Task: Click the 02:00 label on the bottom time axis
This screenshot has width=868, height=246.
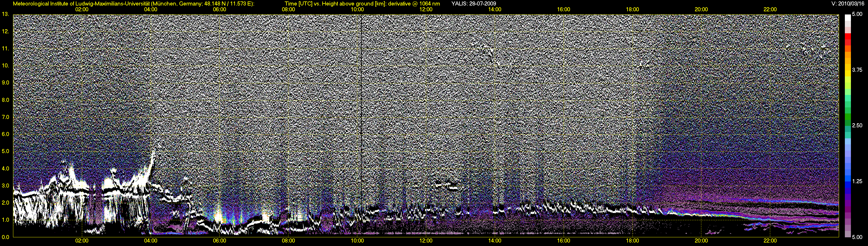Action: [82, 241]
